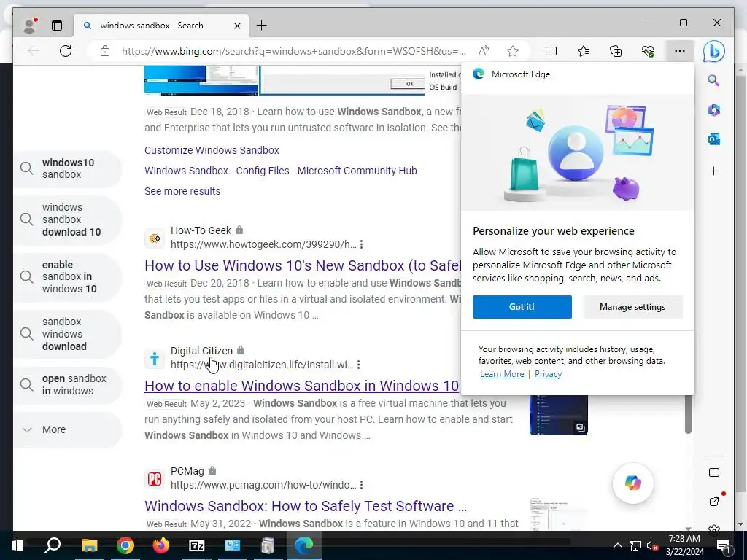Refresh the current page
Image resolution: width=747 pixels, height=560 pixels.
coord(66,51)
